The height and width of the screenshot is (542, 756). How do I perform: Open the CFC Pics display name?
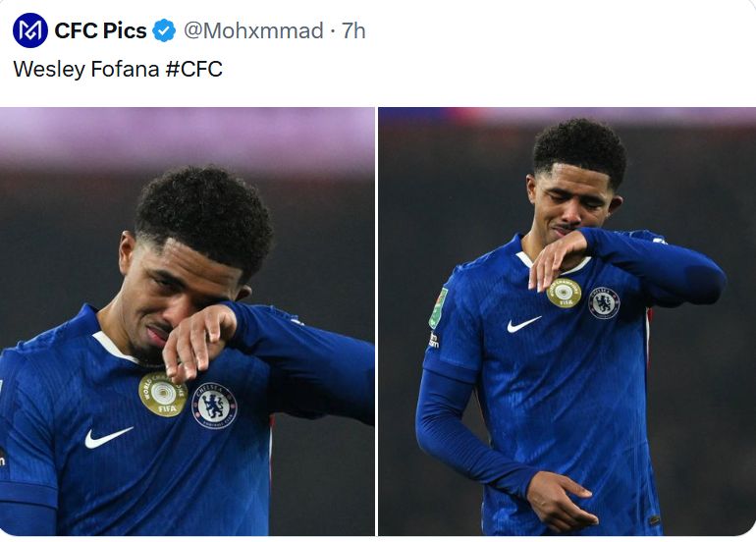100,30
